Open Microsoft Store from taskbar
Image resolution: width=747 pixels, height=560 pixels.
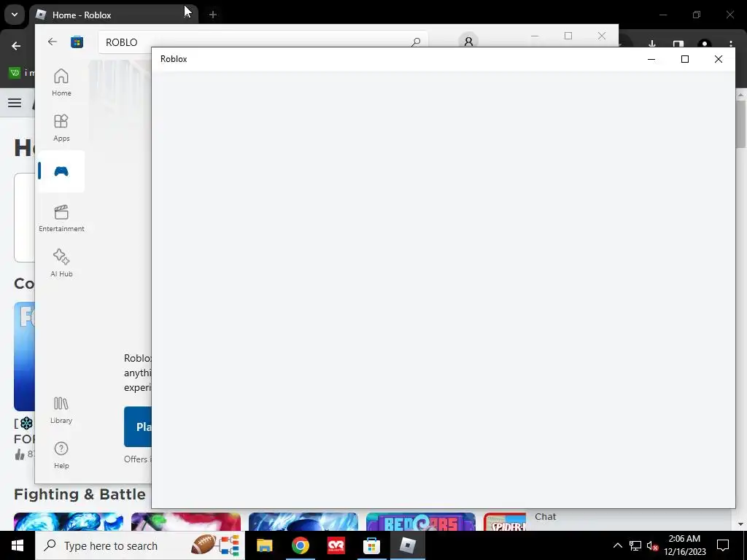(371, 545)
